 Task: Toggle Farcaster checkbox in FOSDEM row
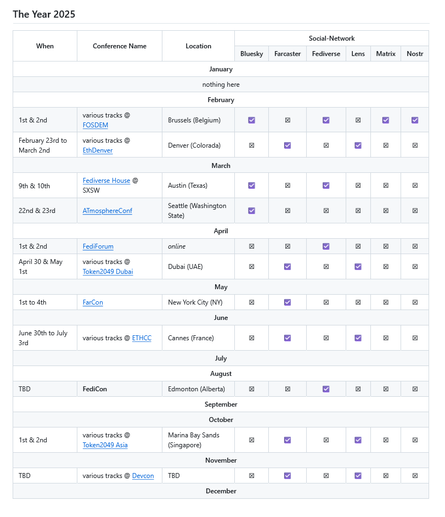(x=288, y=120)
